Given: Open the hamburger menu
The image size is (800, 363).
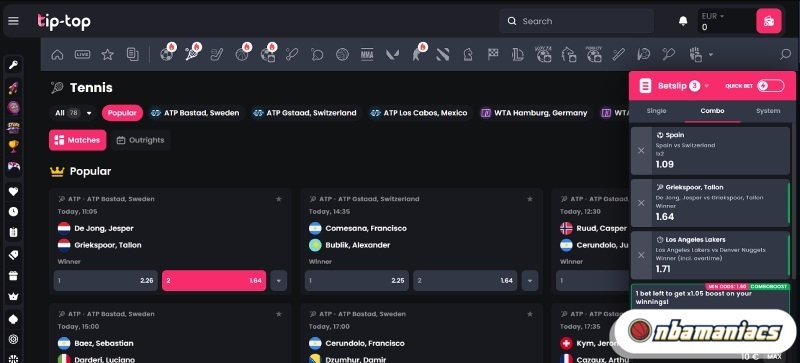Looking at the screenshot, I should (13, 21).
